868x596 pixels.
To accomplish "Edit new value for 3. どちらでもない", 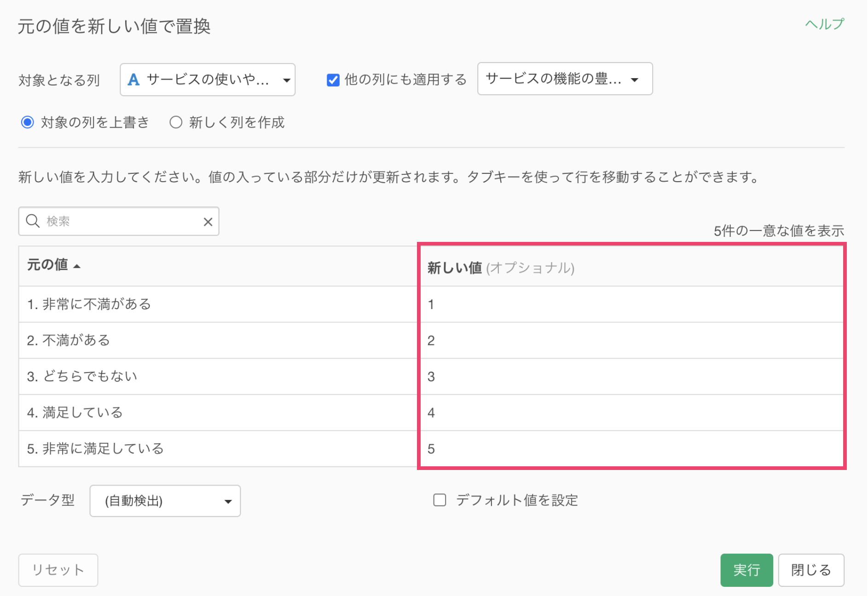I will [631, 377].
